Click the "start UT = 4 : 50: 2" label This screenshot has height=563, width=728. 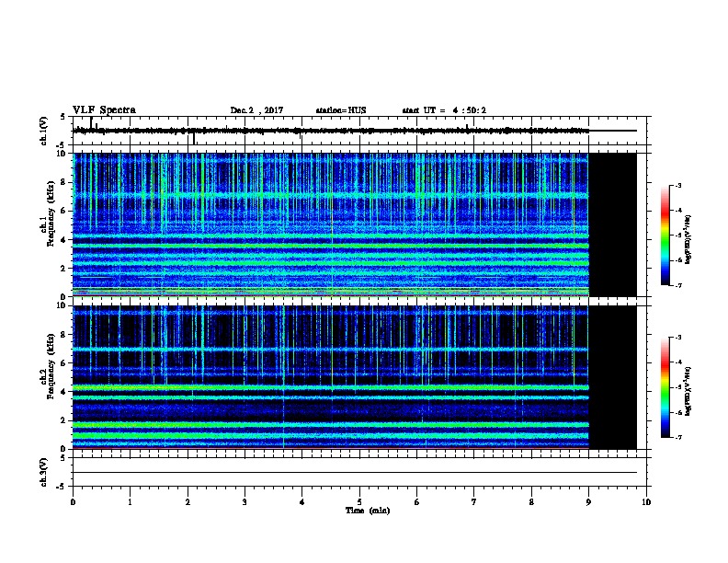444,110
